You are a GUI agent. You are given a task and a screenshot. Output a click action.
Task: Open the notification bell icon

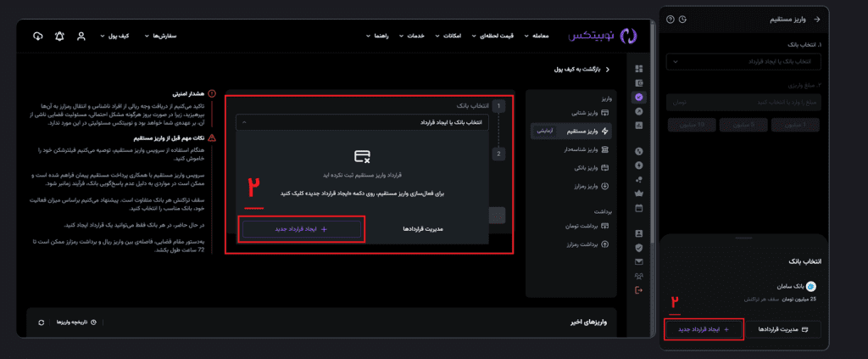(59, 36)
